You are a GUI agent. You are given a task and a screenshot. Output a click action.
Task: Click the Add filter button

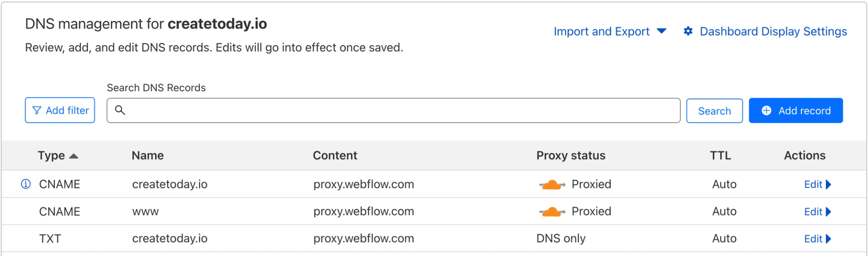click(x=60, y=111)
